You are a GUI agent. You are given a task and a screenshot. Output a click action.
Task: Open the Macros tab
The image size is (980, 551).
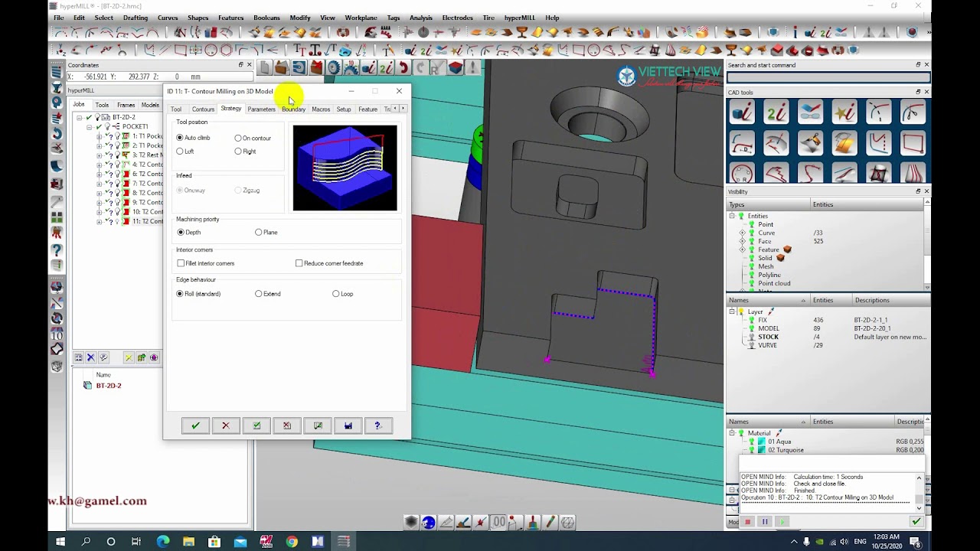[321, 109]
